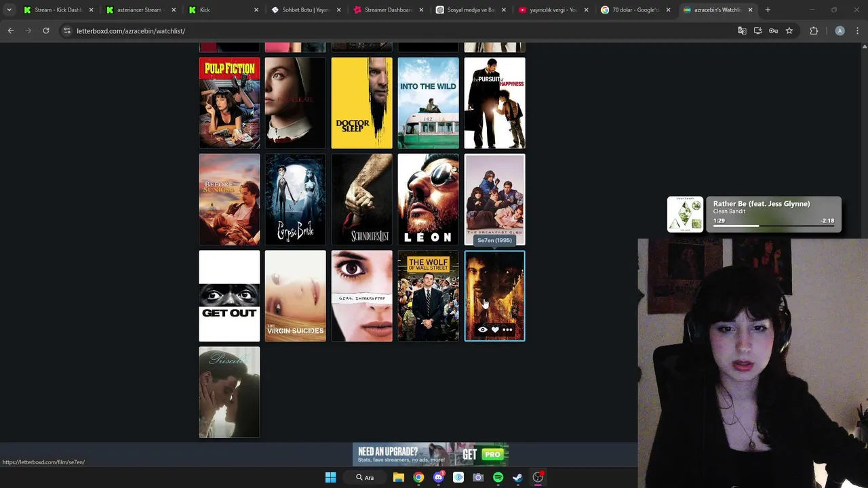
Task: Open The Breakfast Club poster
Action: tap(495, 199)
